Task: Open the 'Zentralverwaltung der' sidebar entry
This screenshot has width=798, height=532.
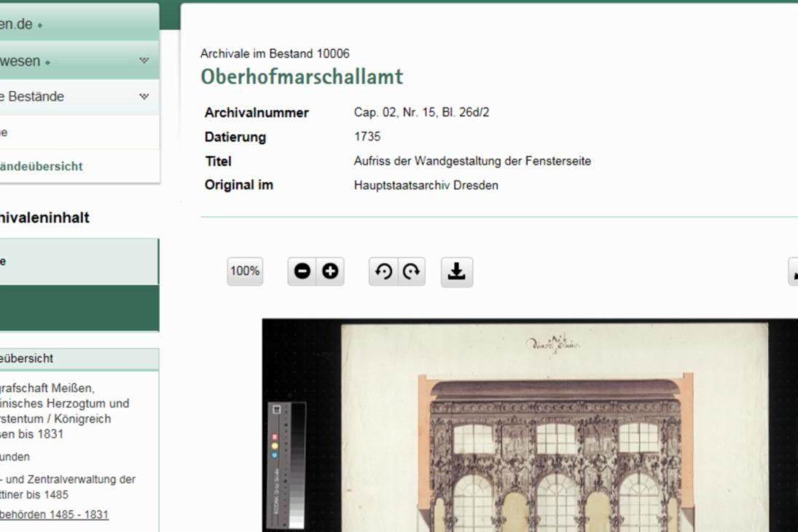Action: coord(68,487)
